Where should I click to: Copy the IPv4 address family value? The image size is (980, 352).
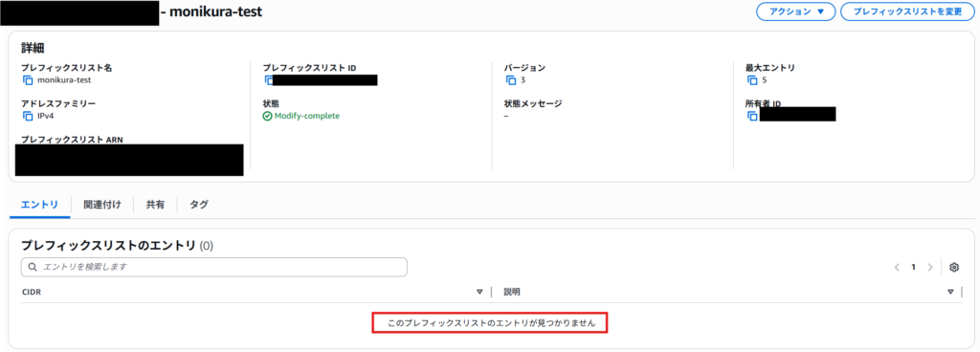pyautogui.click(x=28, y=116)
